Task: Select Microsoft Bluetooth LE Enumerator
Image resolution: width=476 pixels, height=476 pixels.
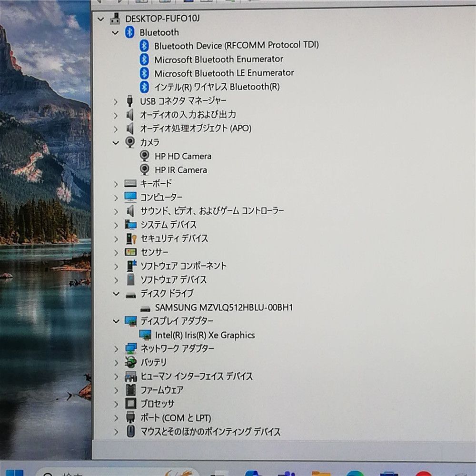Action: (224, 73)
